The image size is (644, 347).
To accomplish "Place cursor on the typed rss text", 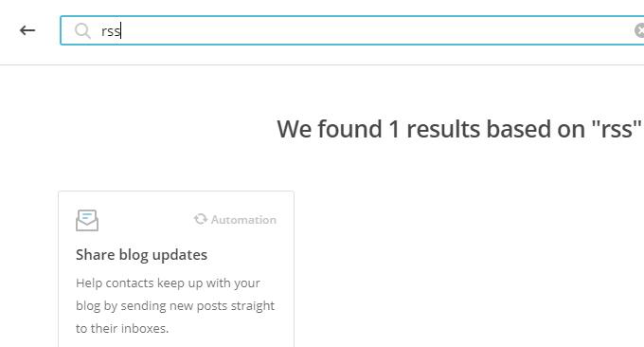I will pos(111,31).
